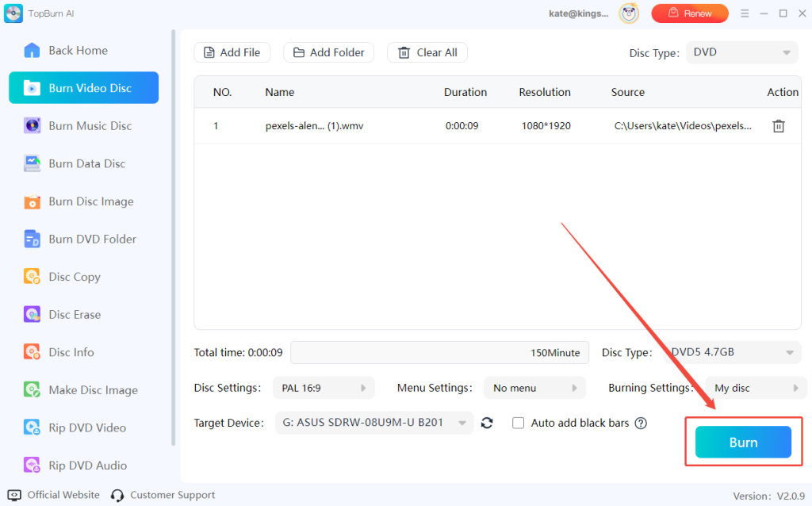Viewport: 812px width, 506px height.
Task: Open the No menu Menu Settings option
Action: pyautogui.click(x=534, y=388)
